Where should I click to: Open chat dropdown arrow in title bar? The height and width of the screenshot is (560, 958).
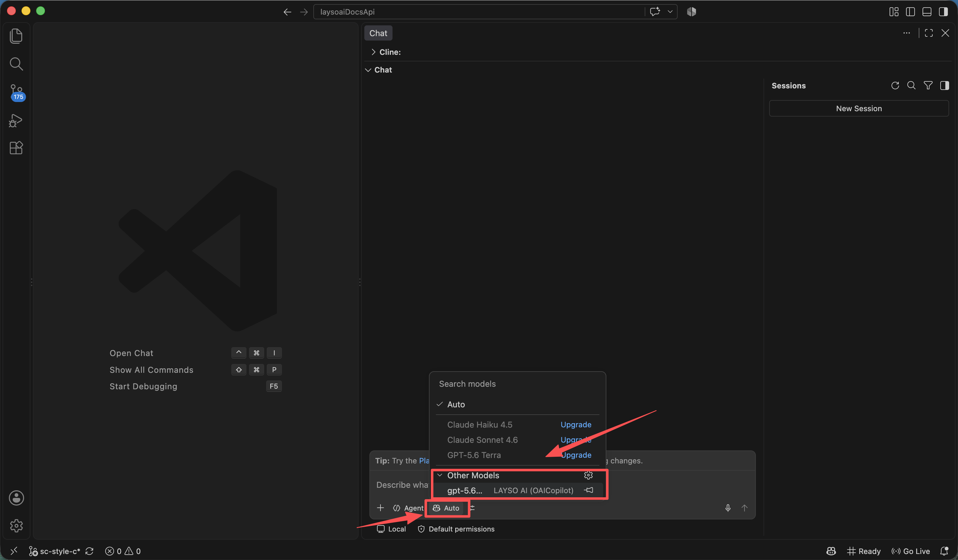coord(670,12)
